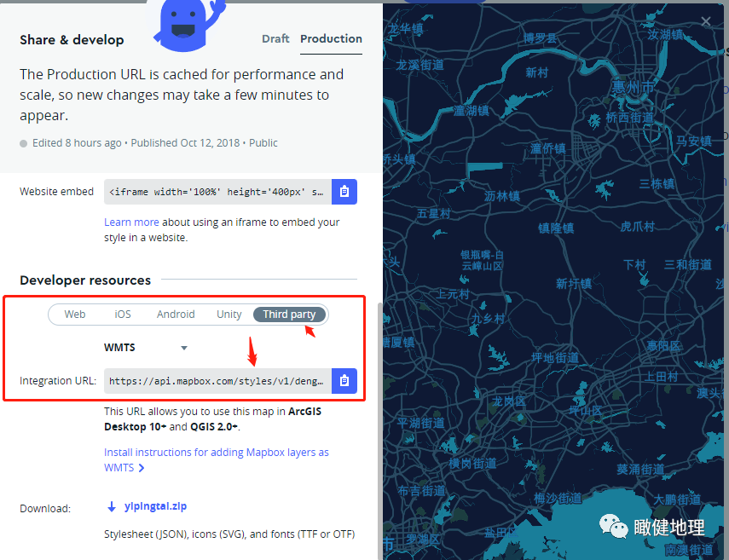
Task: Click the 'Website embed' label
Action: 57,192
